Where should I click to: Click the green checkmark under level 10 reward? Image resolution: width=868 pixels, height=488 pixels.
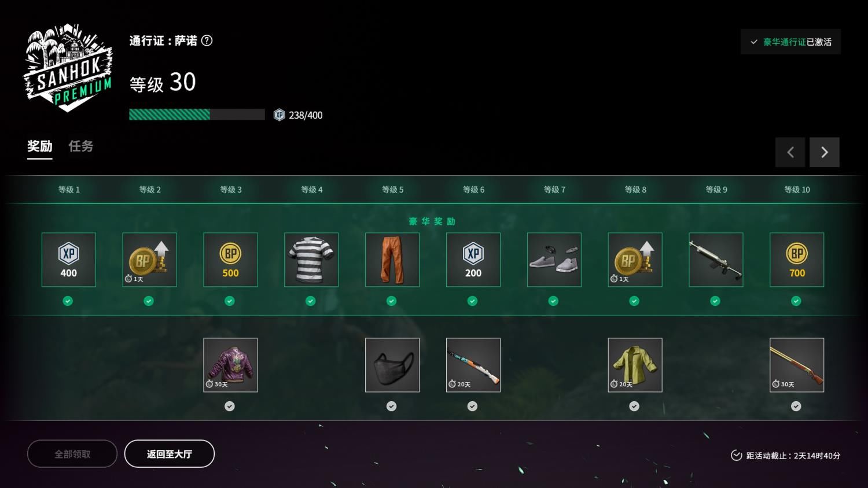796,301
